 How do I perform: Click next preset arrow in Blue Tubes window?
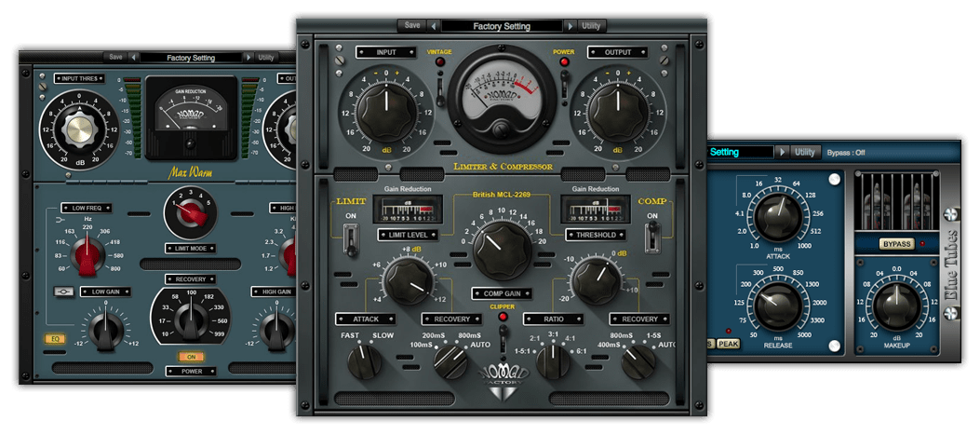[783, 152]
